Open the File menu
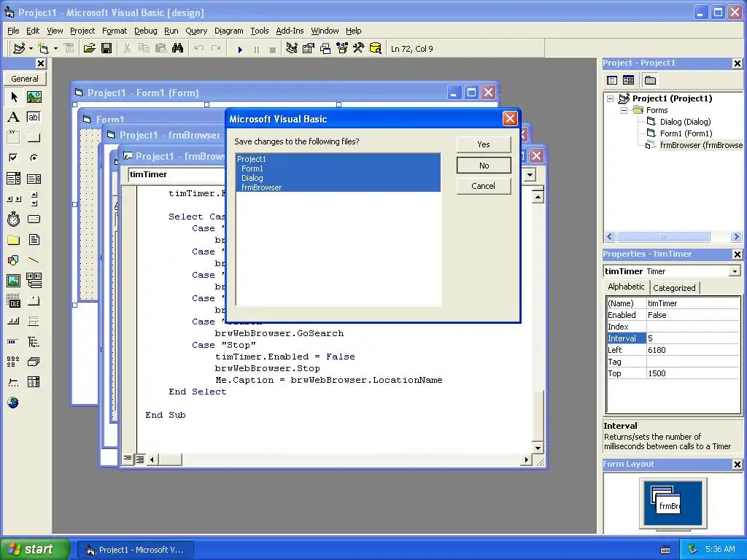The image size is (747, 560). [13, 31]
